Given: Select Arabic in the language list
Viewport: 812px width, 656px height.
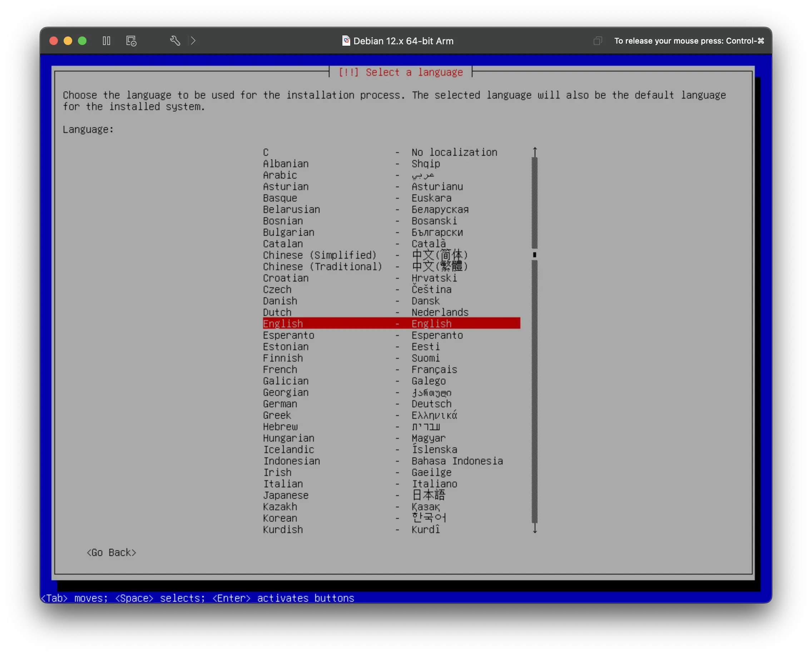Looking at the screenshot, I should point(392,175).
